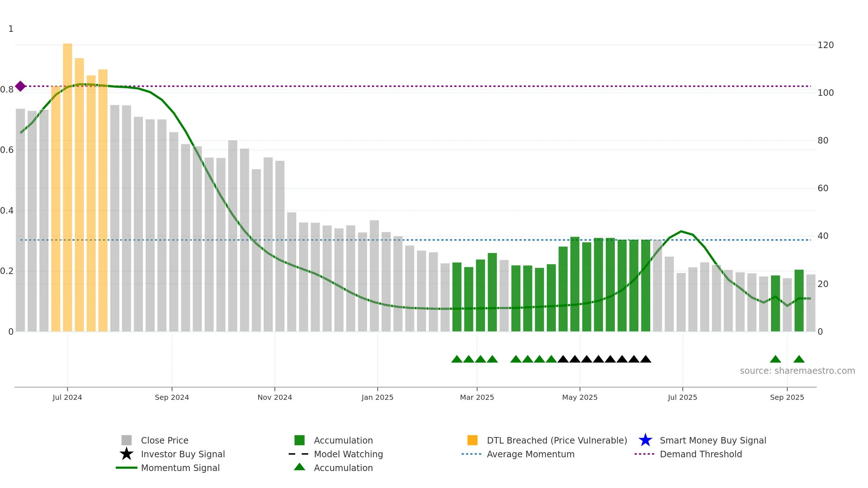The width and height of the screenshot is (868, 488).
Task: Toggle the DTL Breached (Price Vulnerable) label
Action: point(557,440)
